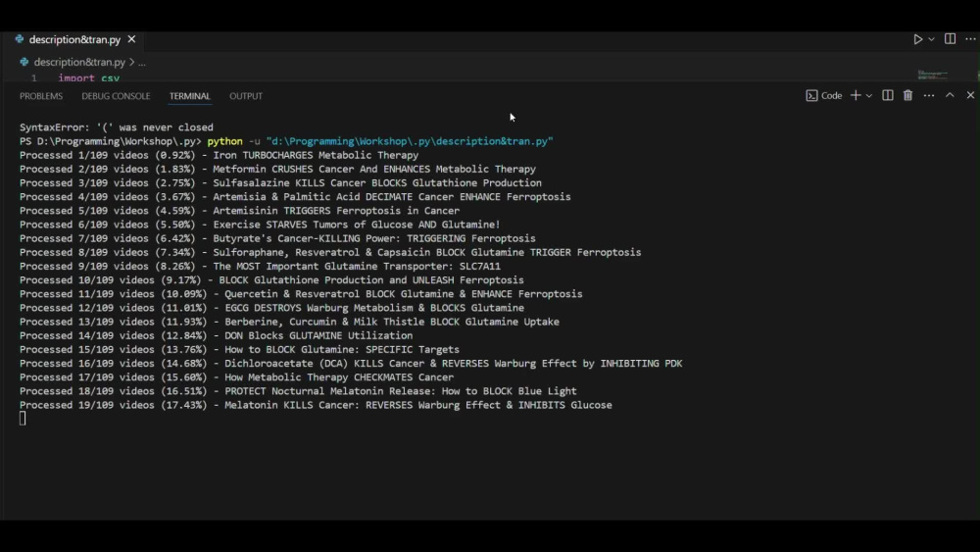The height and width of the screenshot is (552, 980).
Task: Switch to the DEBUG CONSOLE tab
Action: [116, 96]
